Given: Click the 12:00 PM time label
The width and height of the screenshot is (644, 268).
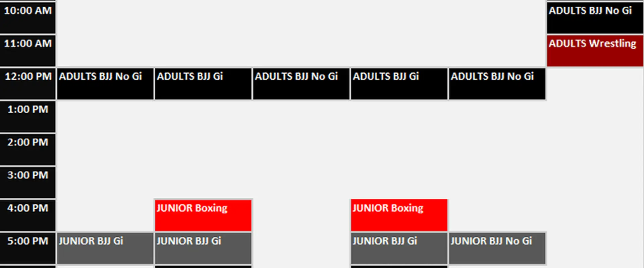Looking at the screenshot, I should pos(28,83).
